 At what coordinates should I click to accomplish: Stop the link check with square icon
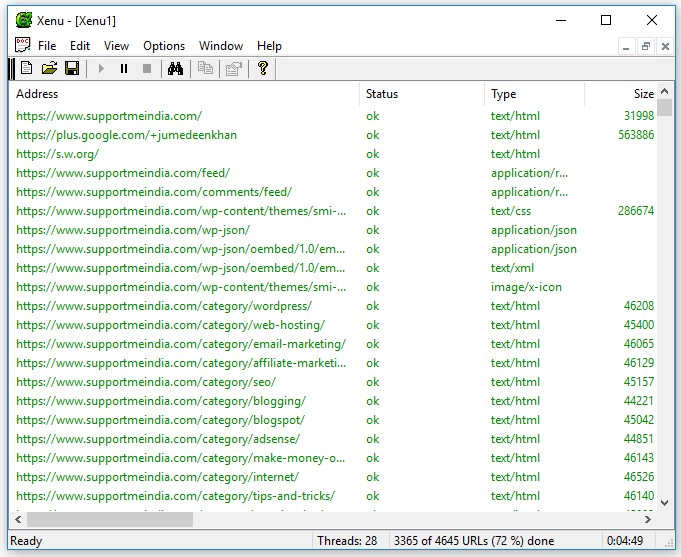coord(147,69)
